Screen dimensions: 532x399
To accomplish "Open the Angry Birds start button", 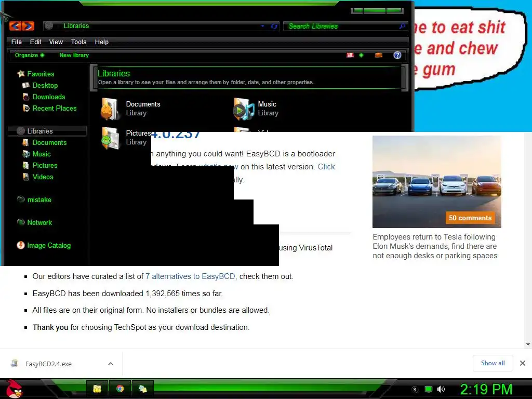I will [14, 388].
